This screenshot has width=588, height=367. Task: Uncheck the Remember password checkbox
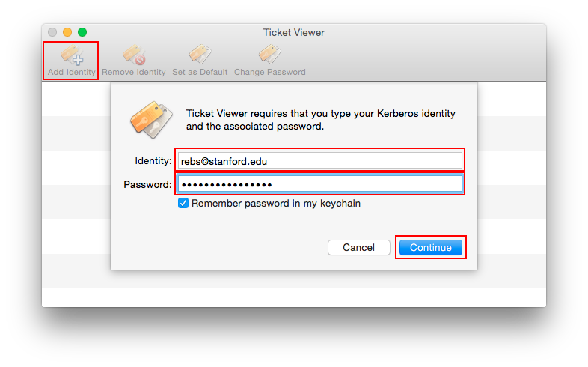[183, 203]
